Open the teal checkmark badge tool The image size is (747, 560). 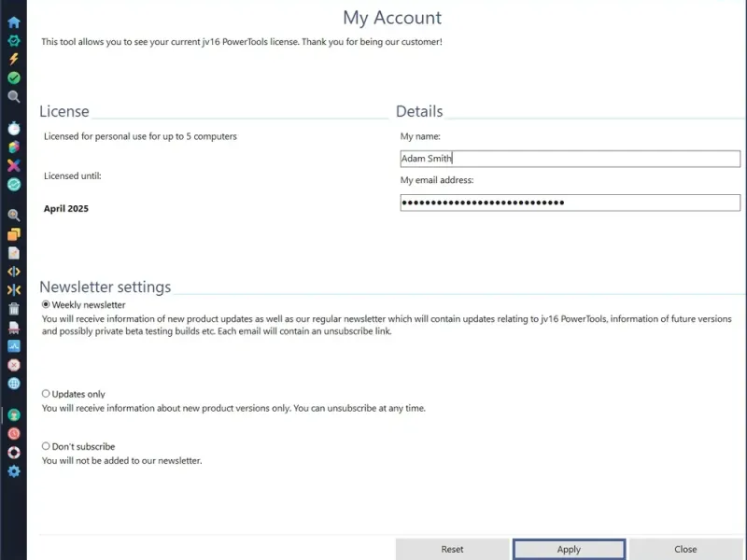pyautogui.click(x=14, y=184)
